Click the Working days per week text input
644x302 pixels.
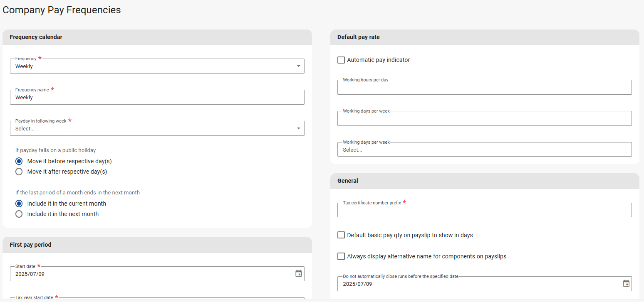484,118
